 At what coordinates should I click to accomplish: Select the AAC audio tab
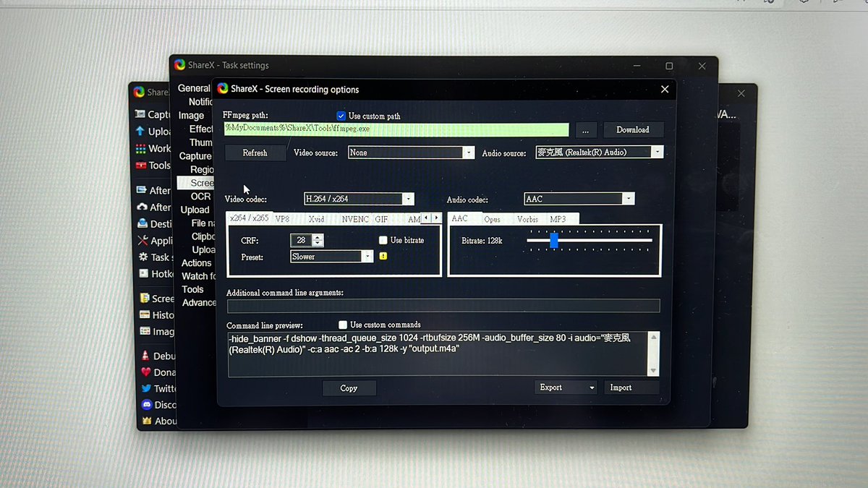pos(460,218)
